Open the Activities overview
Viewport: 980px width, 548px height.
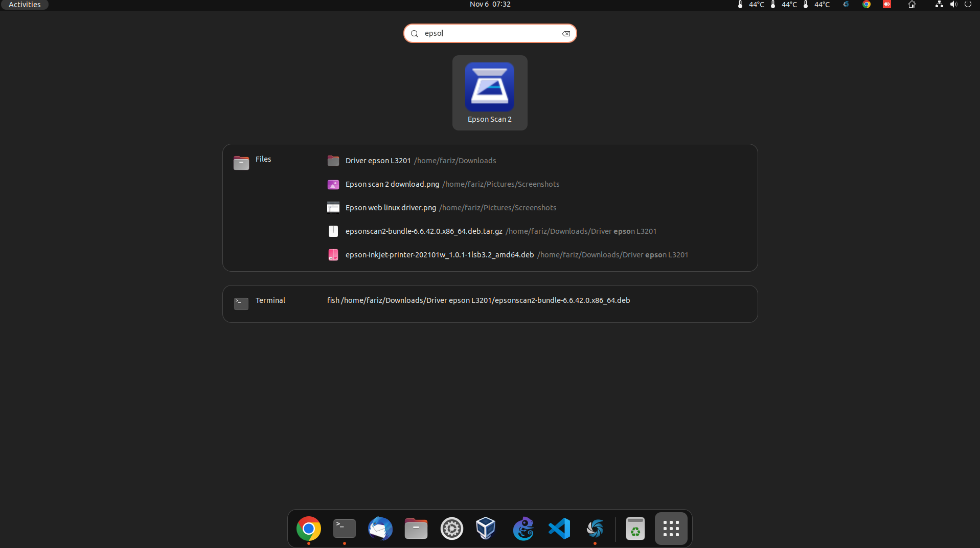[24, 5]
